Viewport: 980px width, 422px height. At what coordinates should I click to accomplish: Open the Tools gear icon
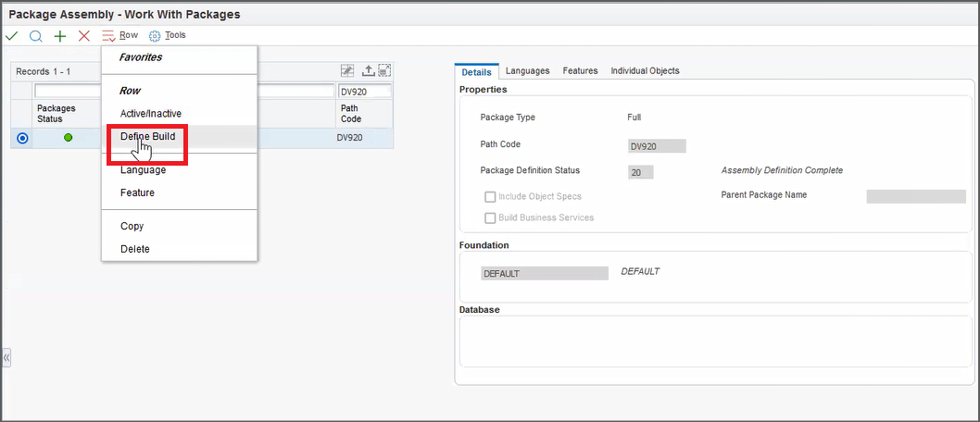click(155, 35)
